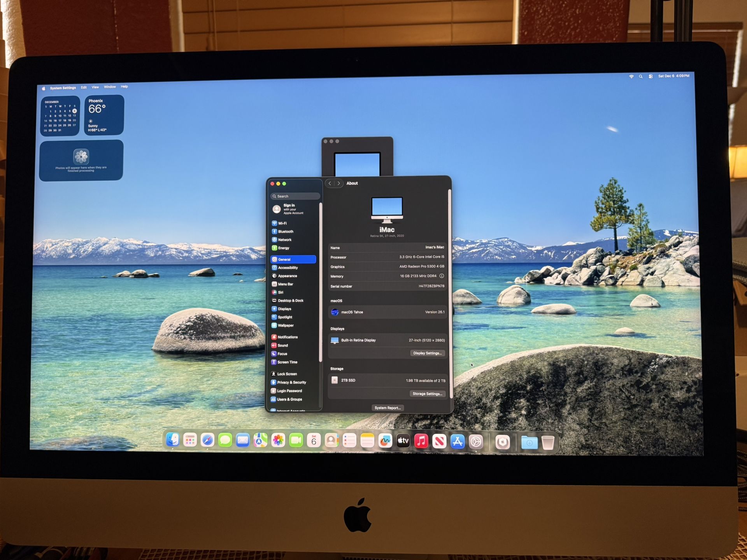This screenshot has height=560, width=747.
Task: Select Siri in the settings sidebar
Action: point(281,292)
